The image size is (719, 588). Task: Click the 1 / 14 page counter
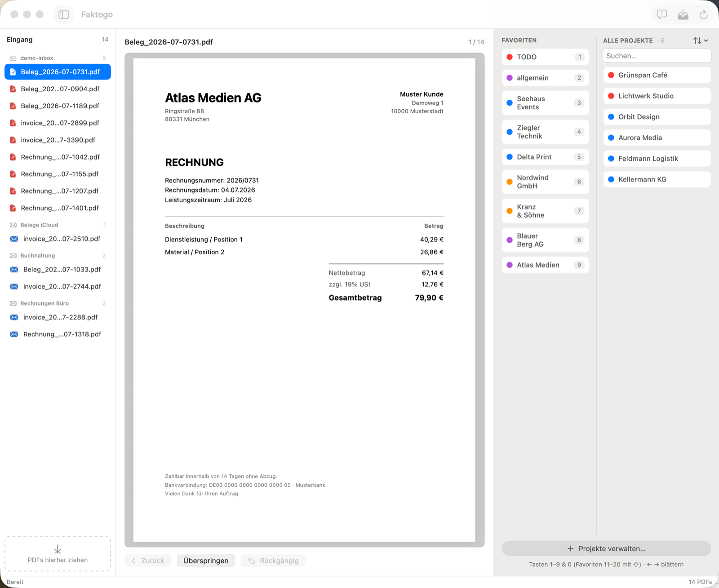(x=476, y=42)
